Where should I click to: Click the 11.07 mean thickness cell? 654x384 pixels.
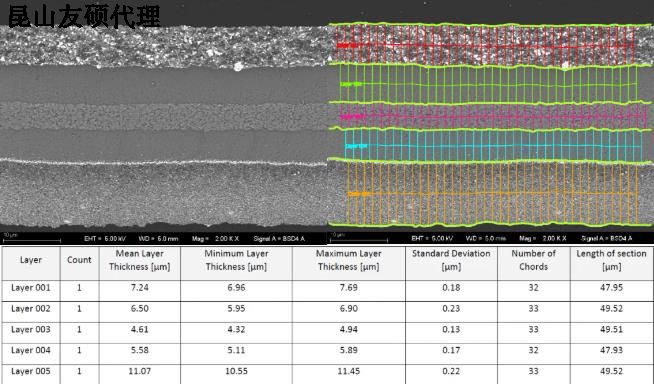click(x=140, y=371)
